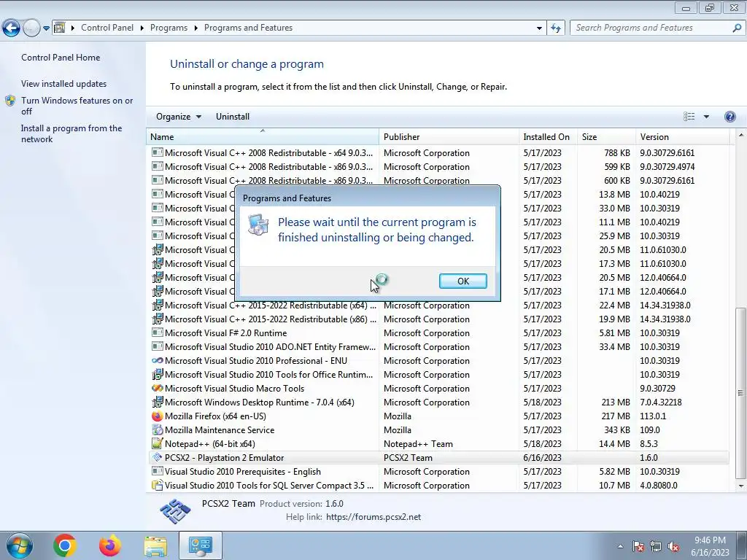
Task: Select Microsoft Windows Desktop Runtime 7.0.4 row
Action: (x=438, y=402)
